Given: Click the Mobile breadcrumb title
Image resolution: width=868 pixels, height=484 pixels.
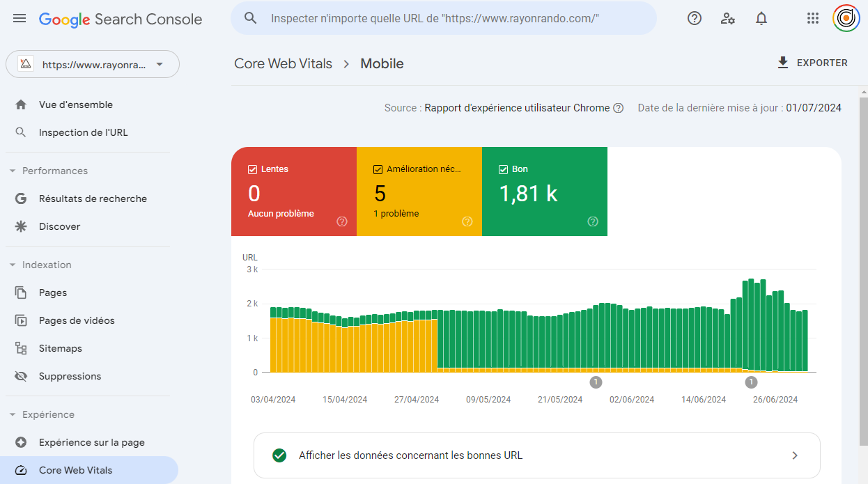Looking at the screenshot, I should click(x=382, y=63).
